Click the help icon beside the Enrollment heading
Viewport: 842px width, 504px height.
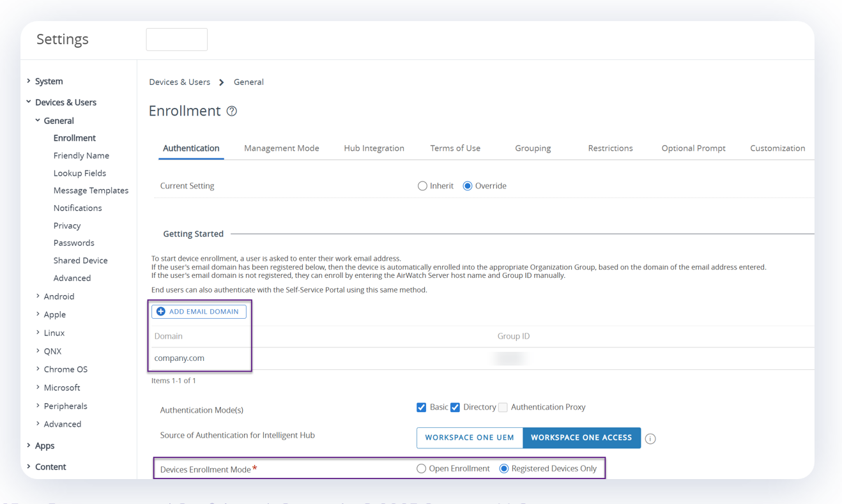(x=231, y=111)
